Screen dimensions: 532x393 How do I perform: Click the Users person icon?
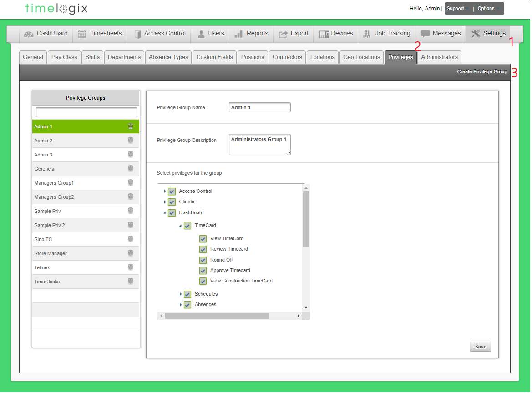coord(201,34)
